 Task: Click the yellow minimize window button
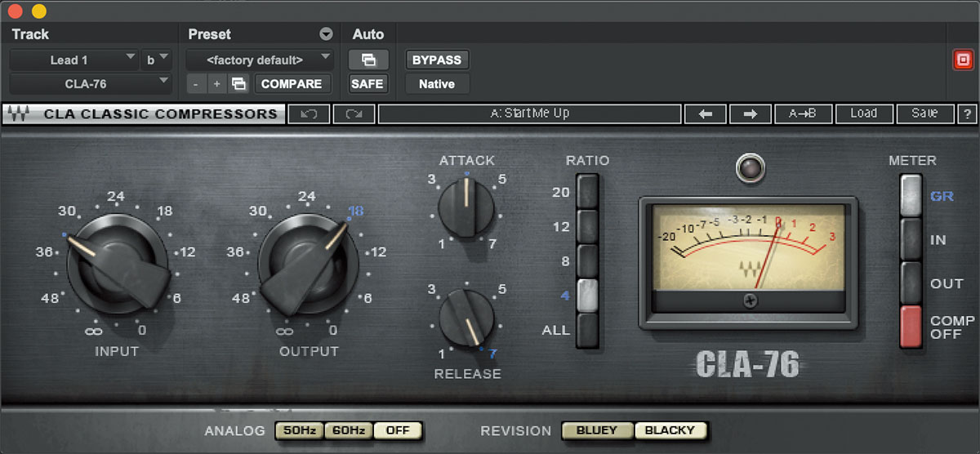(x=38, y=12)
